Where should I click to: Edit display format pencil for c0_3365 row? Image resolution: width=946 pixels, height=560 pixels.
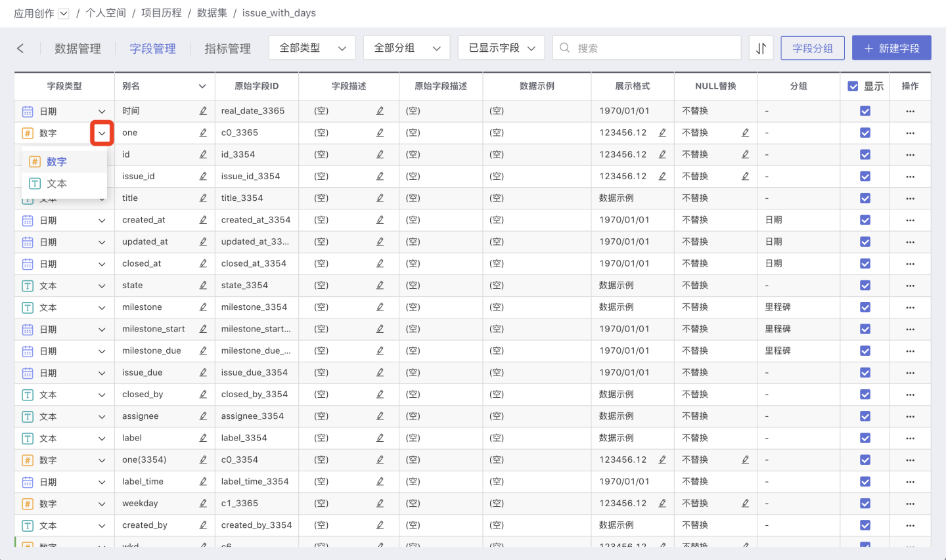[662, 133]
